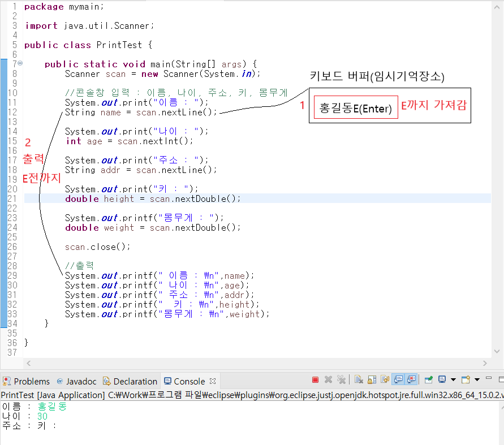Click 'double weight' declaration on line 24

(x=100, y=228)
